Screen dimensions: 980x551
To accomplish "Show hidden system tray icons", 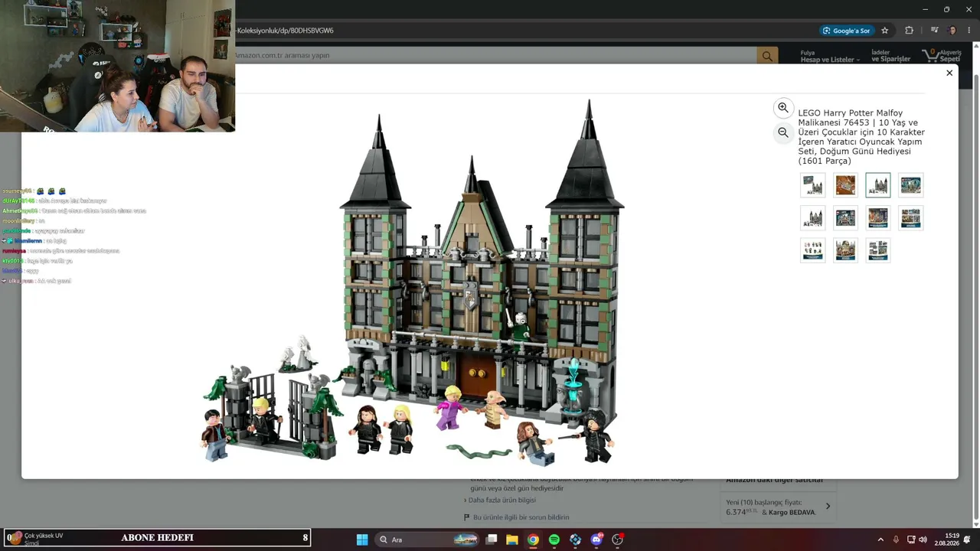I will tap(880, 540).
